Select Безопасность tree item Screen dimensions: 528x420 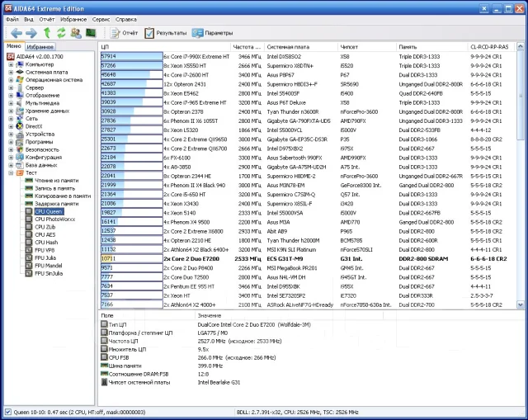pyautogui.click(x=42, y=149)
